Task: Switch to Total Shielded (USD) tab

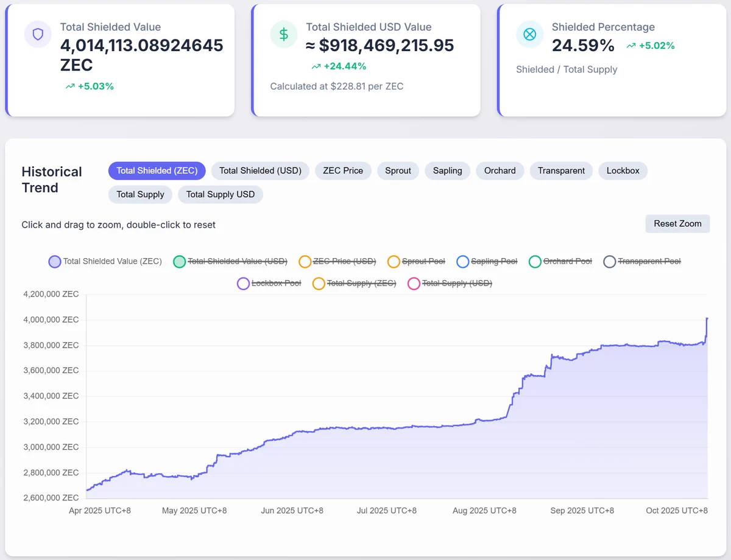Action: 261,170
